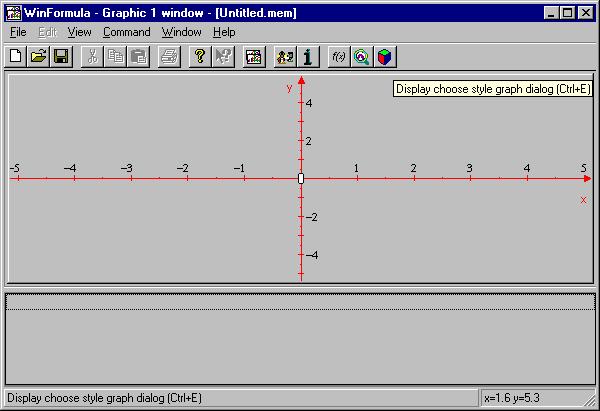Open the Command menu
Viewport: 600px width, 411px height.
[x=126, y=32]
